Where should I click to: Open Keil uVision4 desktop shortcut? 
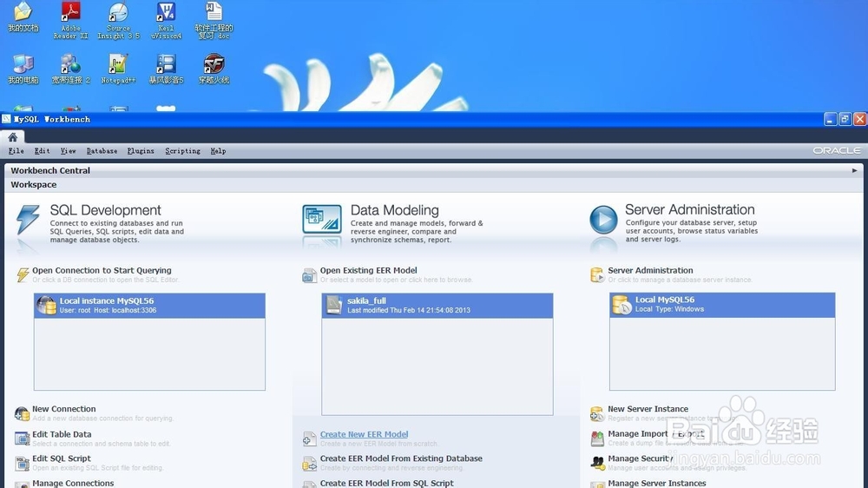(x=166, y=21)
